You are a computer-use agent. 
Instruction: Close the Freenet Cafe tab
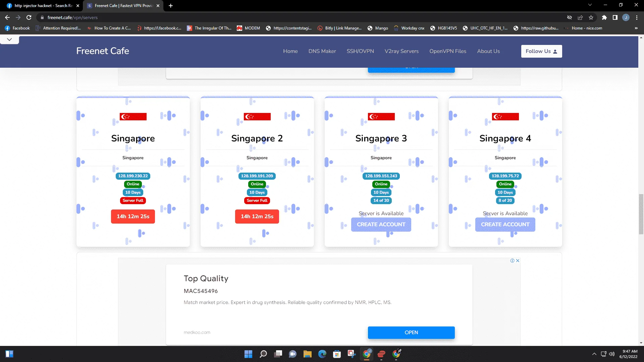point(158,6)
